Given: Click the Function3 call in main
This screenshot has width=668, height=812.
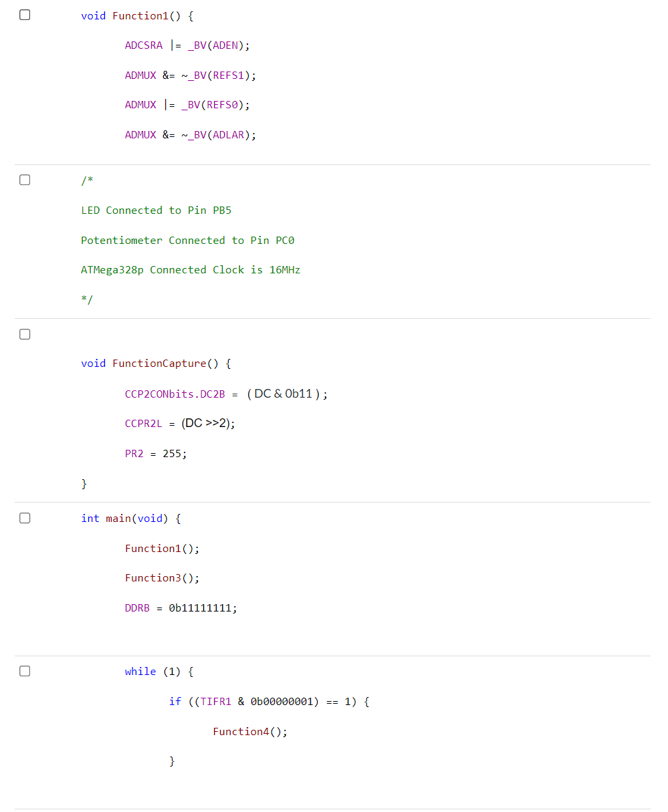Looking at the screenshot, I should pyautogui.click(x=160, y=577).
